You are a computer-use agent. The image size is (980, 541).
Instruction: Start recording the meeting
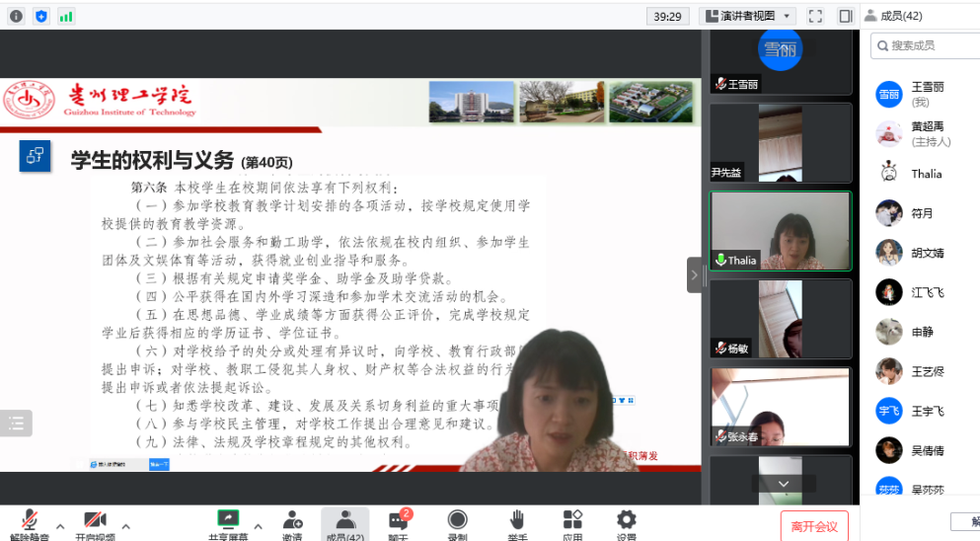click(x=457, y=520)
